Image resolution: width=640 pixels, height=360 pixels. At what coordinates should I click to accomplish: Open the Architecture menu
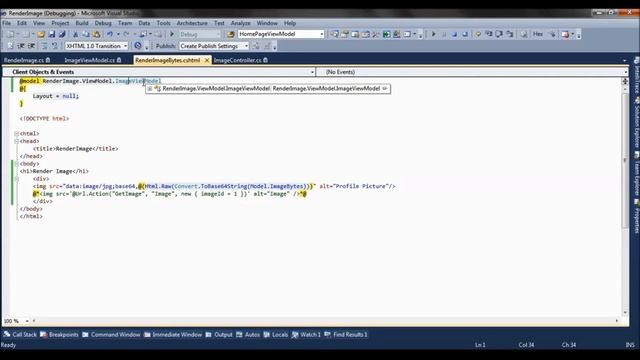(x=192, y=23)
